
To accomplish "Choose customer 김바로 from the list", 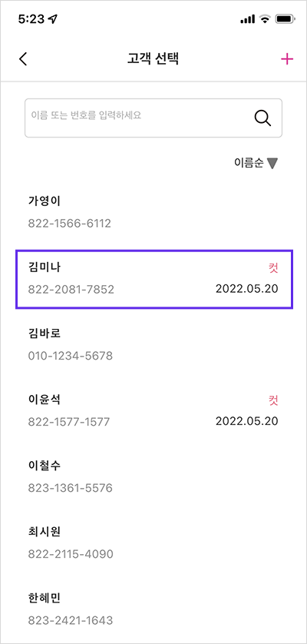I will coord(153,344).
